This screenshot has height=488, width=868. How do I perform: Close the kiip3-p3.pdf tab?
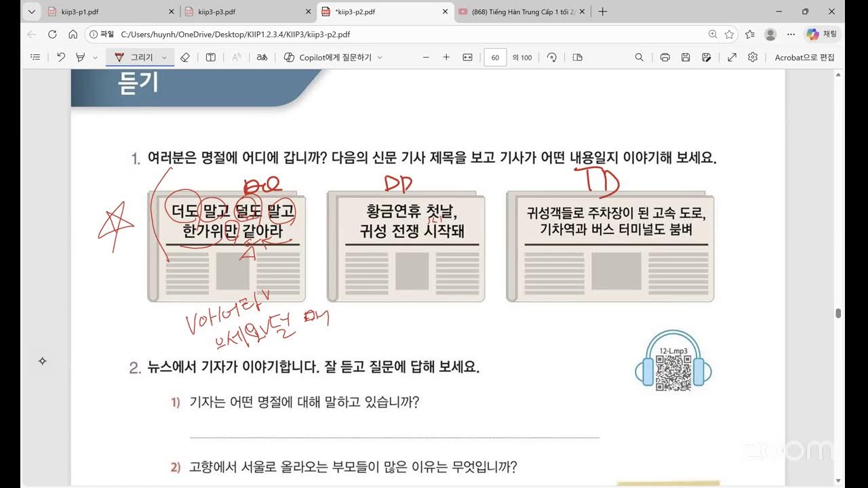(x=308, y=12)
